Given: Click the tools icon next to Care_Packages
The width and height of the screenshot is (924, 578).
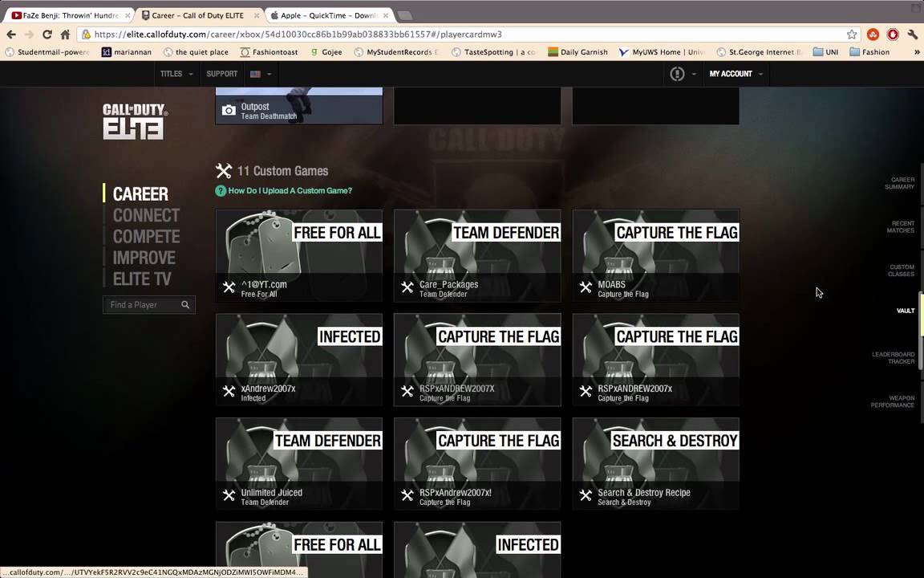Looking at the screenshot, I should (407, 287).
